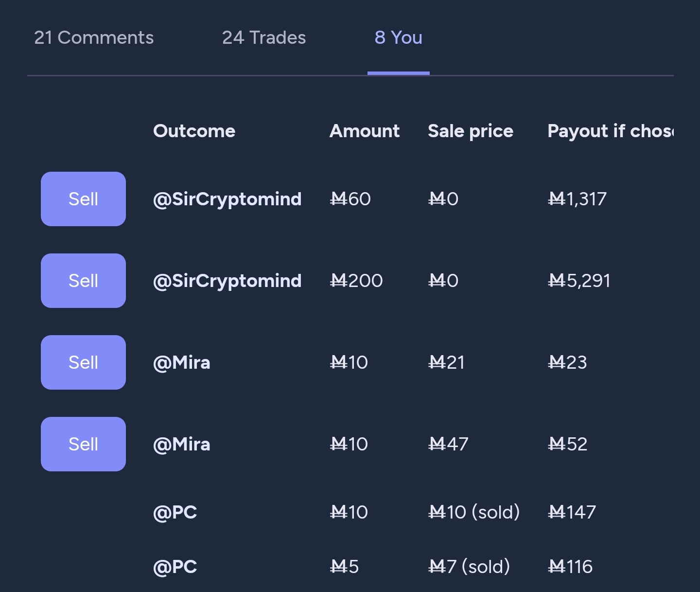The width and height of the screenshot is (700, 592).
Task: Click @PC outcome with Ṁ116 payout
Action: [x=175, y=567]
